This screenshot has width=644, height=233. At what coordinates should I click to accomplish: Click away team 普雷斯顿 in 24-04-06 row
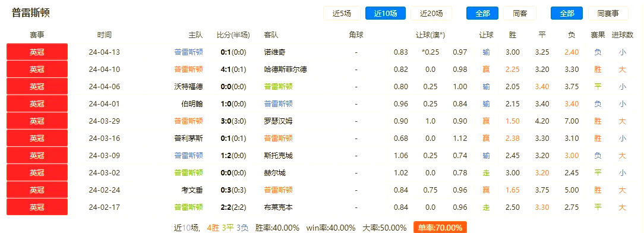pos(278,87)
